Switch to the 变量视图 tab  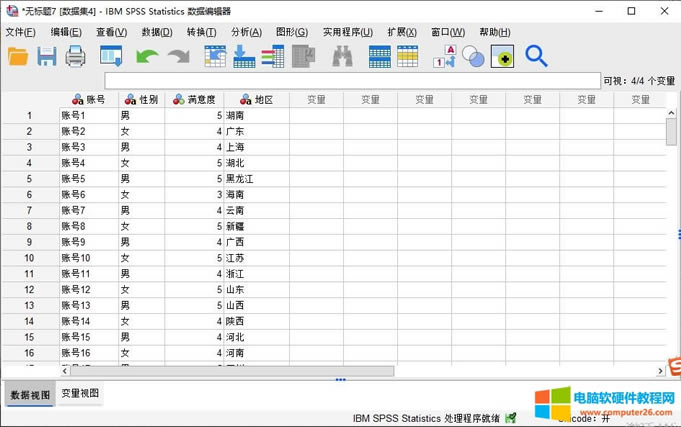80,394
